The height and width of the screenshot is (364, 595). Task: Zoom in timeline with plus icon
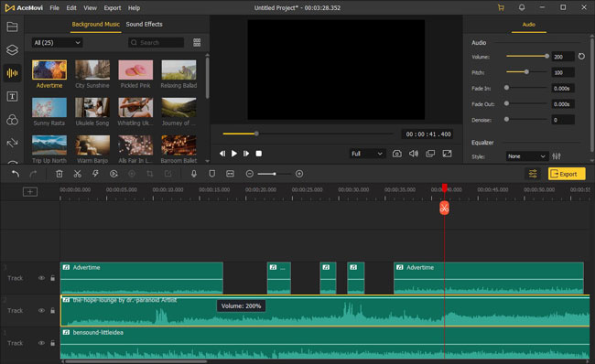coord(299,174)
